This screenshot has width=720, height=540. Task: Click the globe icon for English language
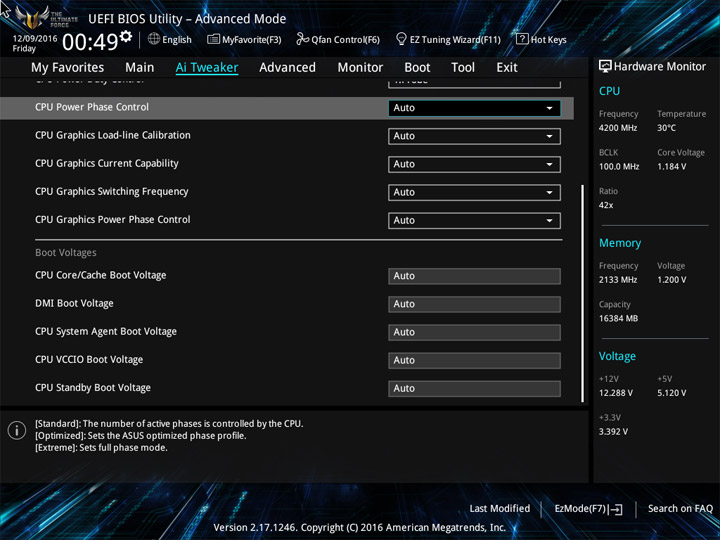[x=154, y=39]
